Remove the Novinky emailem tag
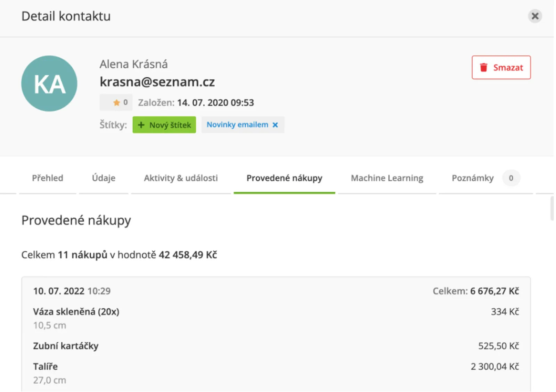The height and width of the screenshot is (392, 556). coord(275,125)
